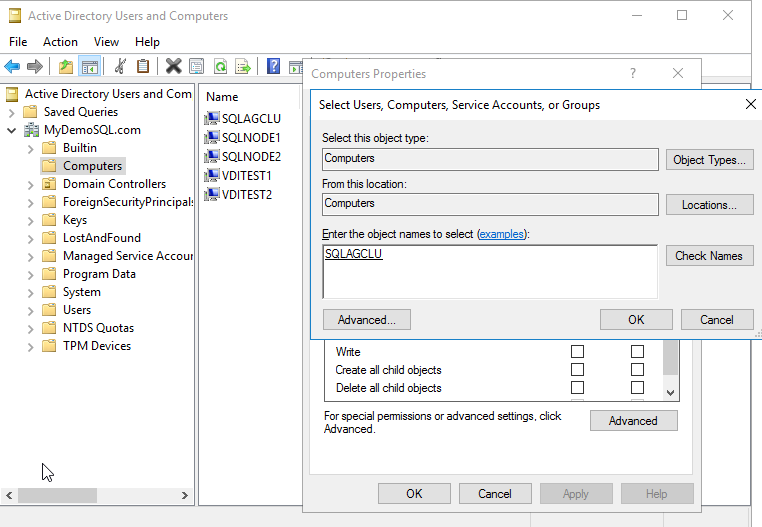Click the Up one level folder icon

click(x=66, y=67)
